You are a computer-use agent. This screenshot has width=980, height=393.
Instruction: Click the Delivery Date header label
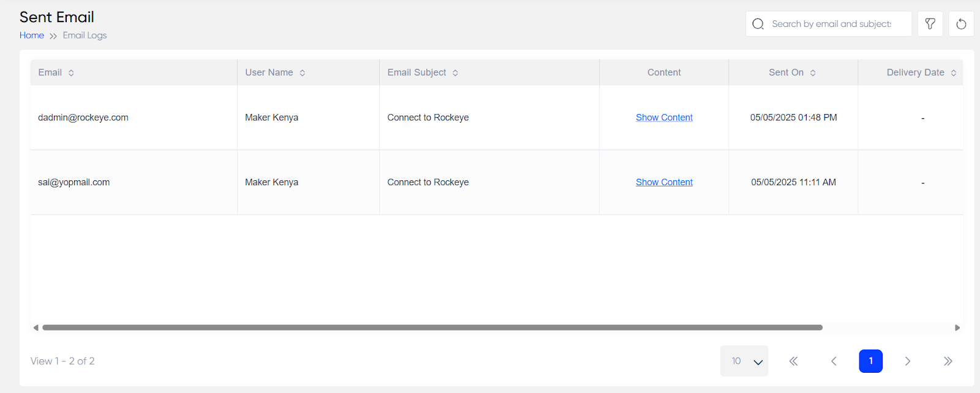(915, 72)
